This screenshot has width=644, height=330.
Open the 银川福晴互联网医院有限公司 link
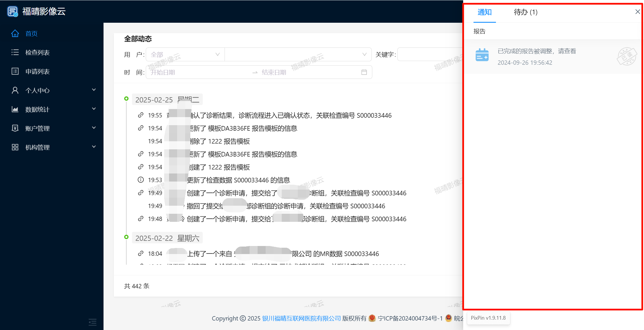301,318
